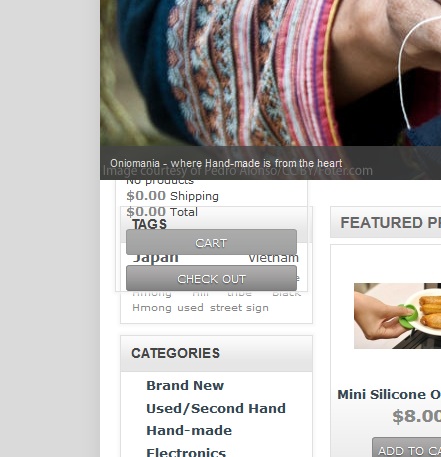Proceed with the CHECK OUT button
This screenshot has height=457, width=441.
pos(211,278)
